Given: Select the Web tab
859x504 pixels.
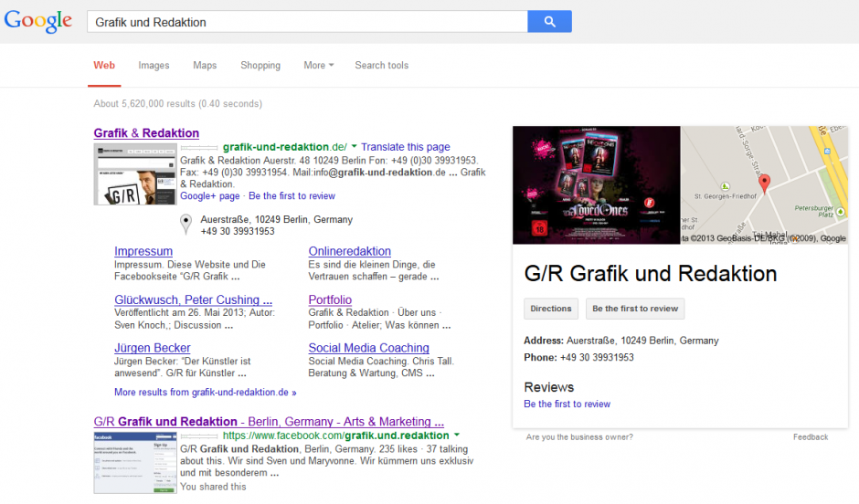Looking at the screenshot, I should pyautogui.click(x=104, y=65).
